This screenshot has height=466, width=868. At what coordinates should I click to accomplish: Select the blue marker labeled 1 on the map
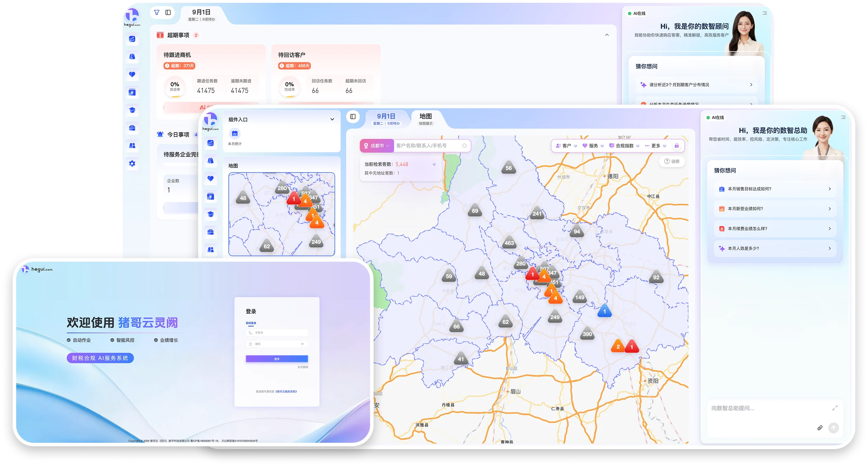(605, 311)
